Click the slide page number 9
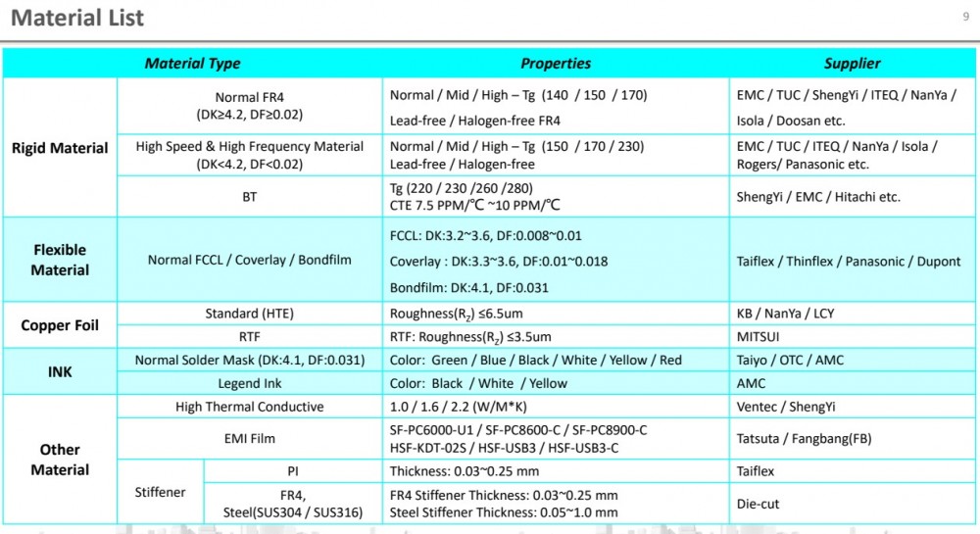Viewport: 980px width, 534px height. 966,15
